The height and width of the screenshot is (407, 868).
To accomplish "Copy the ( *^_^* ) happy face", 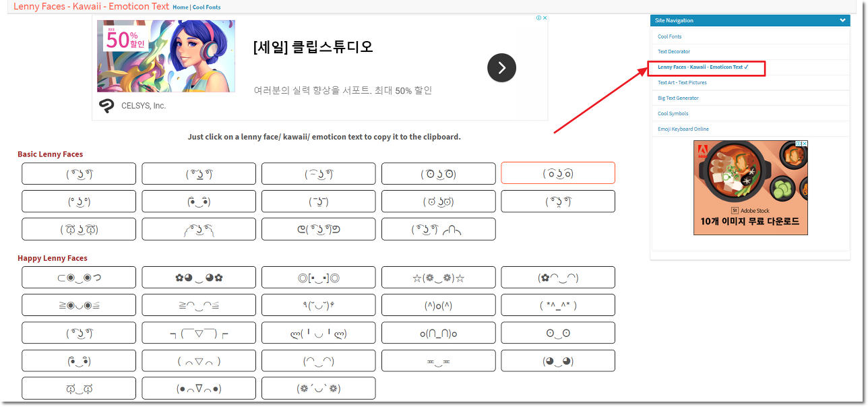I will (x=557, y=305).
